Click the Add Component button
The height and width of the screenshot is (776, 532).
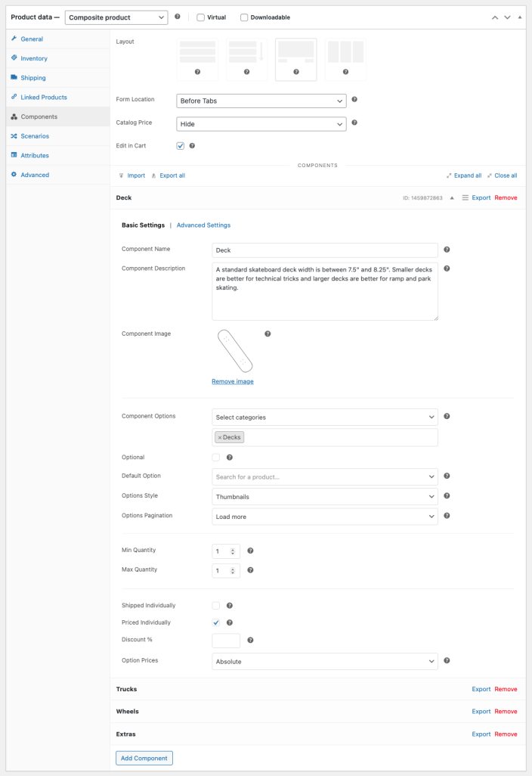point(144,758)
